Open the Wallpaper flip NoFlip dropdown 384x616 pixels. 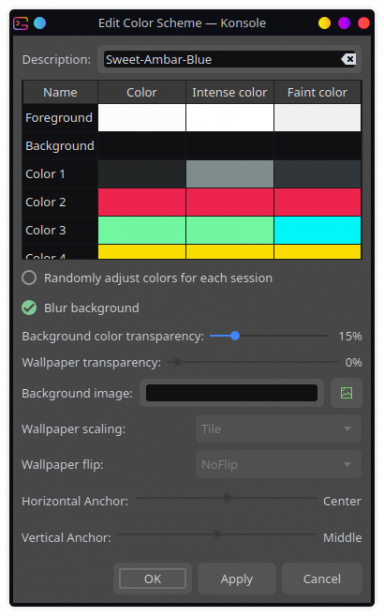[x=278, y=464]
